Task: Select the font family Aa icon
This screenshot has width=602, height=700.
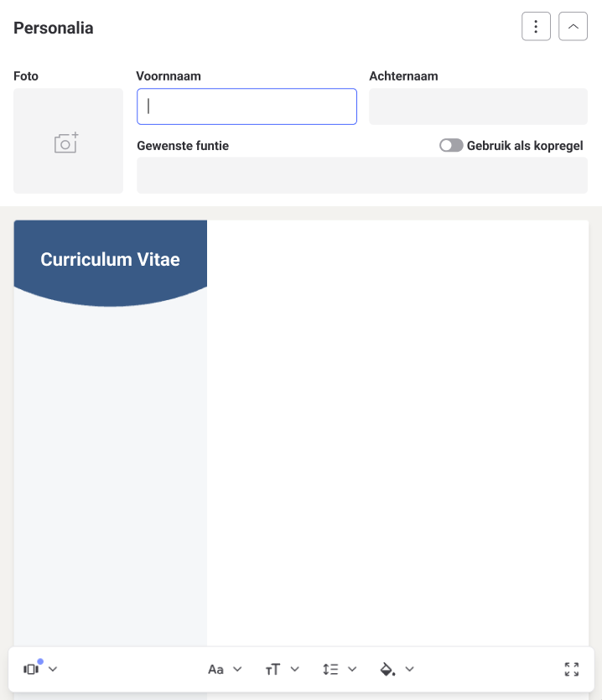Action: click(216, 669)
